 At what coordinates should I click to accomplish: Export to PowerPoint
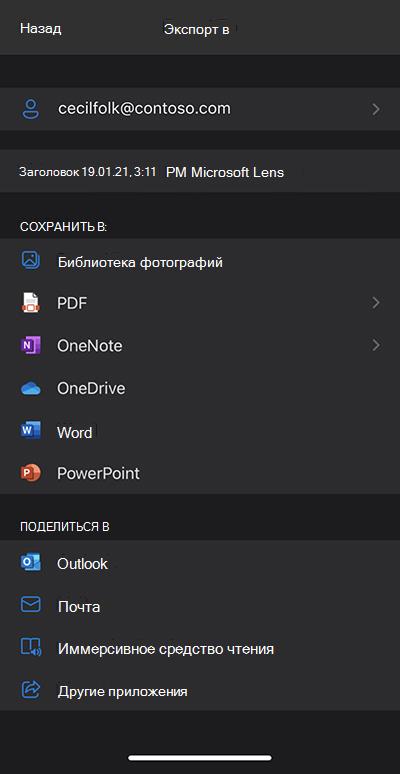point(200,473)
